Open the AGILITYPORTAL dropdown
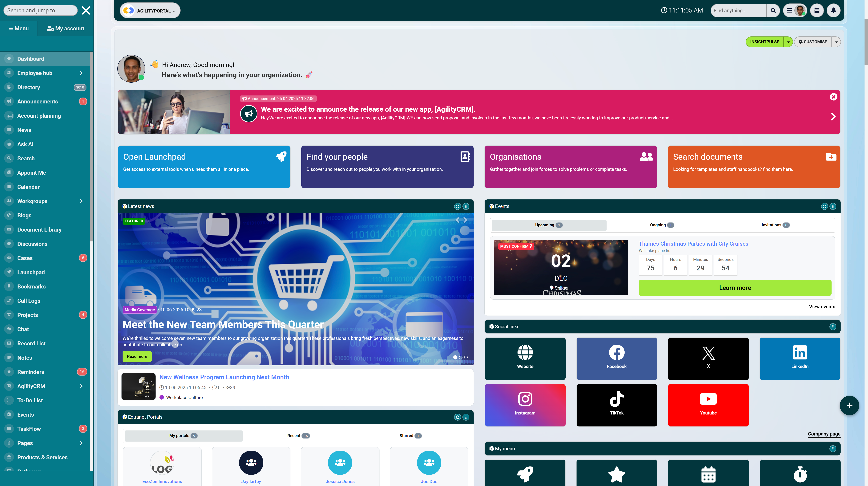The image size is (868, 486). tap(150, 11)
